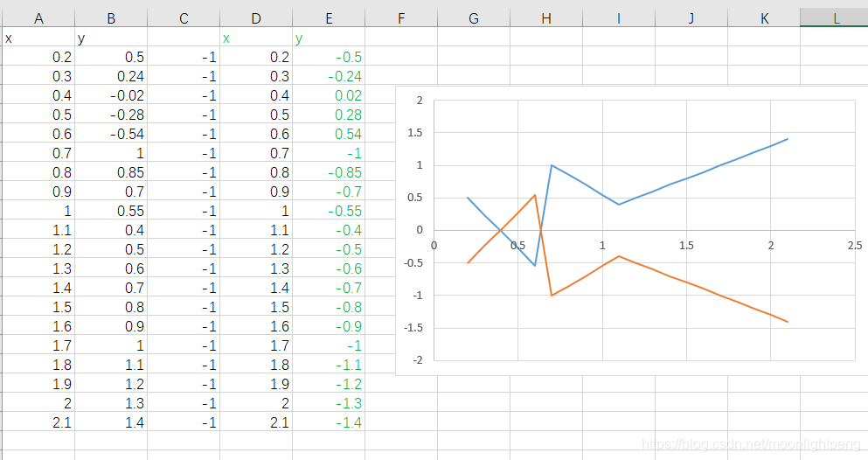Select column B header
868x460 pixels.
coord(111,18)
